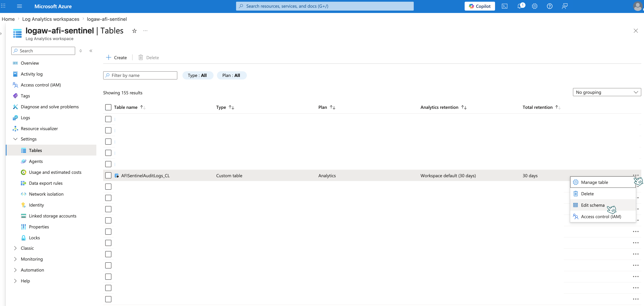Viewport: 644px width, 306px height.
Task: Focus the global search resources box
Action: (x=325, y=6)
